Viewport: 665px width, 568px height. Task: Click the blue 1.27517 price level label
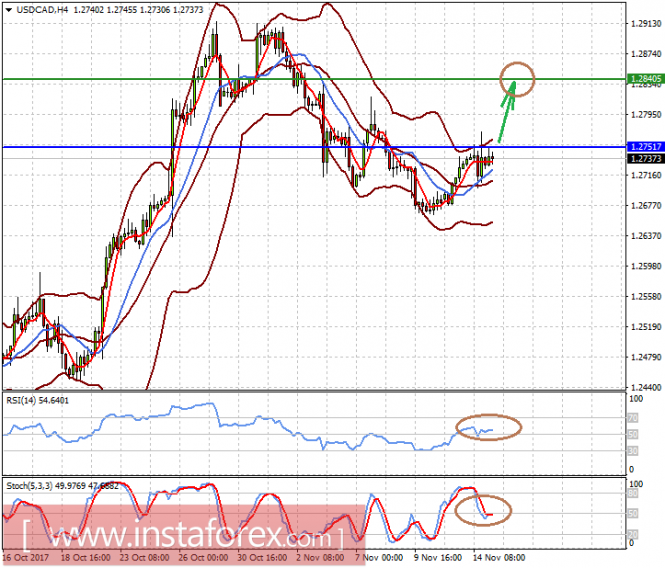(646, 147)
